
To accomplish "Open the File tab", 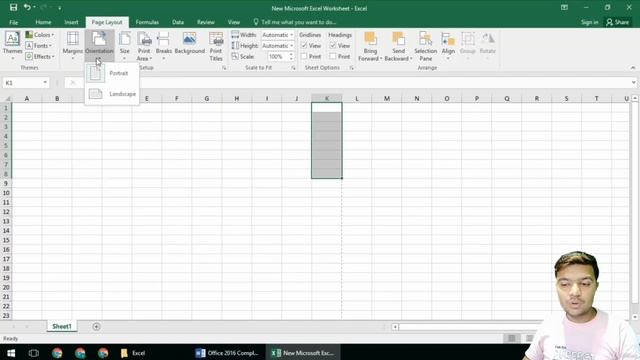I will click(13, 22).
